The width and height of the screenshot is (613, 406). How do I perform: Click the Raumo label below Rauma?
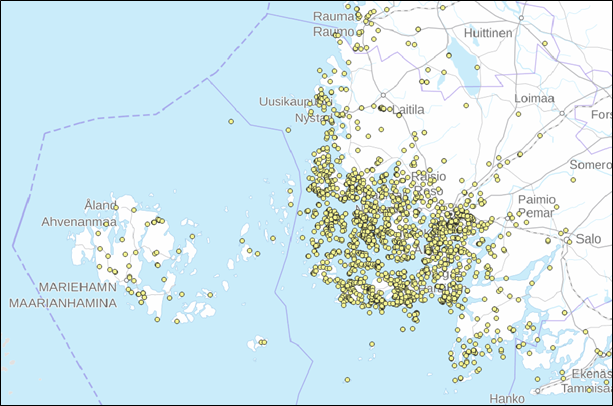(x=332, y=32)
